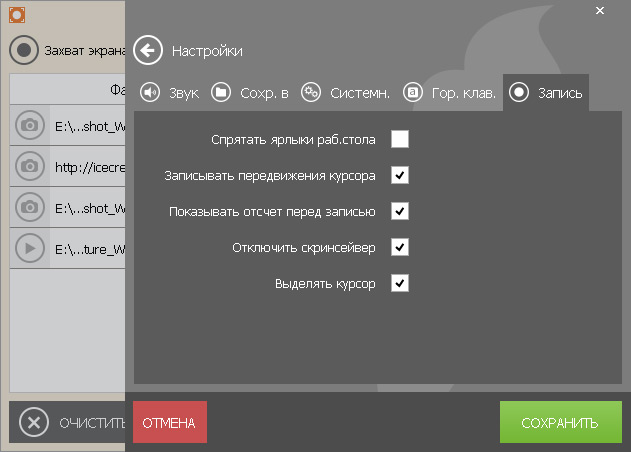The height and width of the screenshot is (452, 631).
Task: Open the Сохр. в tab
Action: (250, 93)
